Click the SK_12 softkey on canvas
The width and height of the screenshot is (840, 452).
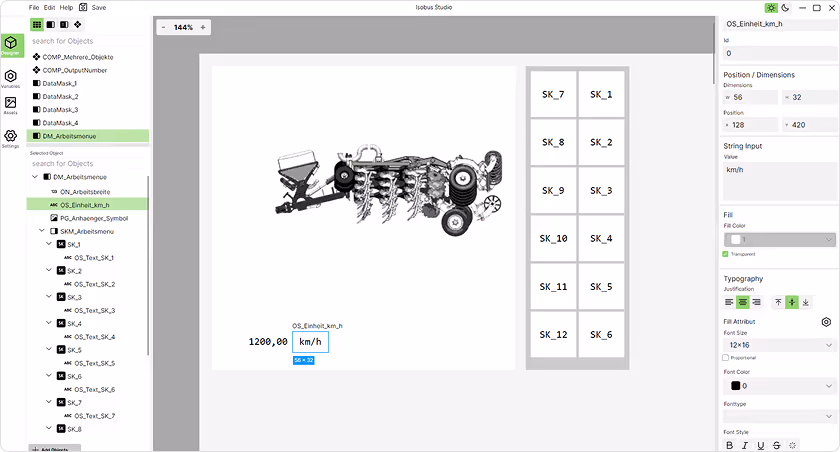pos(553,334)
